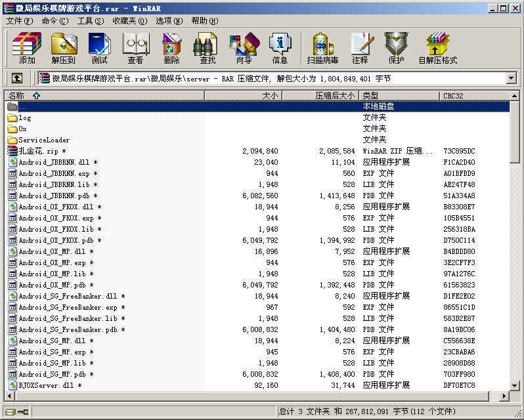Sort by the 名称 column header
The height and width of the screenshot is (420, 524).
click(x=104, y=96)
